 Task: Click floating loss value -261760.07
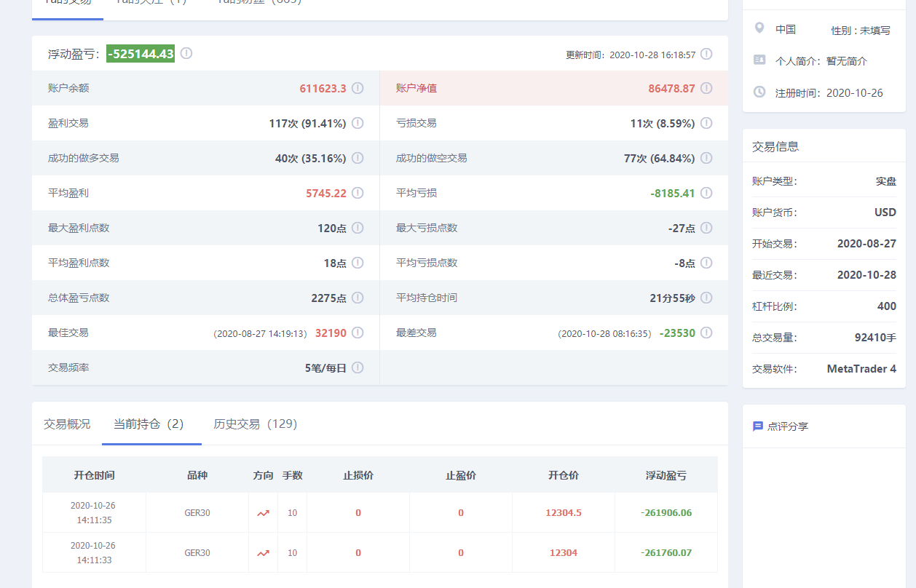click(666, 553)
